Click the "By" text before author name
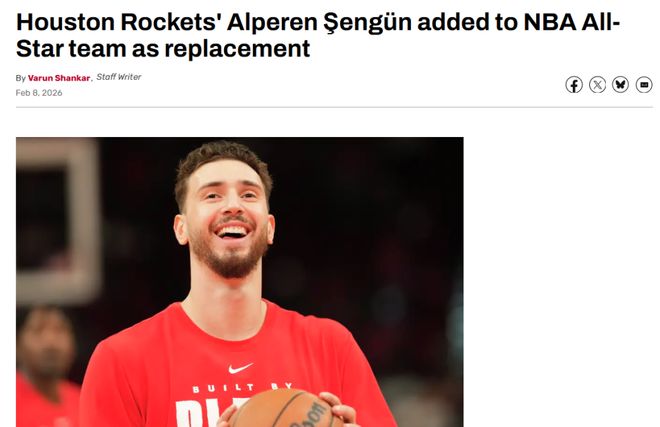 pos(21,78)
